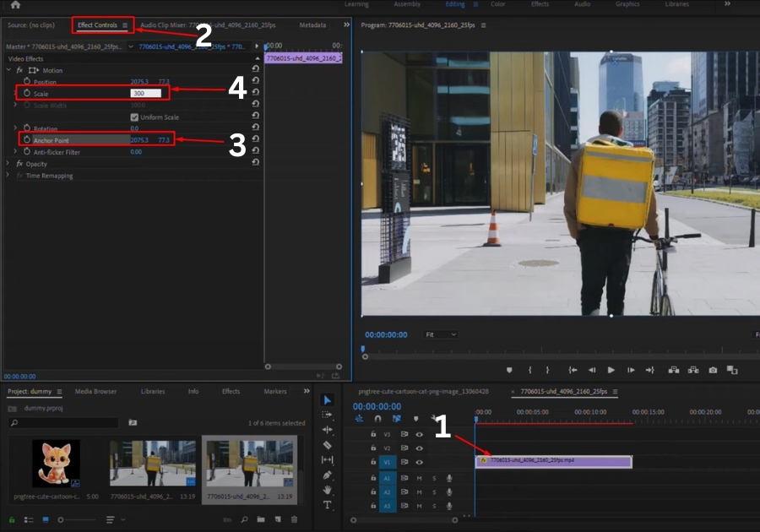Switch to the Media Browser tab
Screen dimensions: 760x532
[95, 392]
